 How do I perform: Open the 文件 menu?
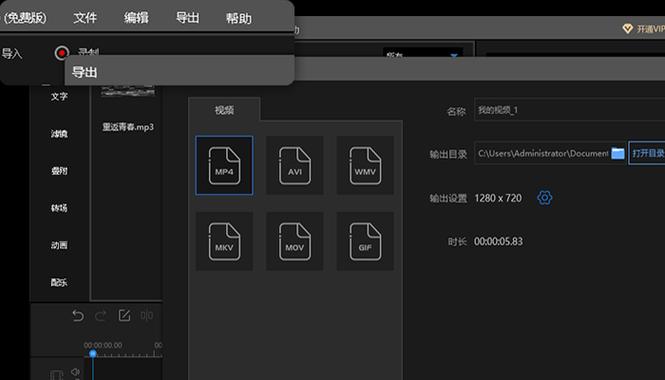[85, 18]
